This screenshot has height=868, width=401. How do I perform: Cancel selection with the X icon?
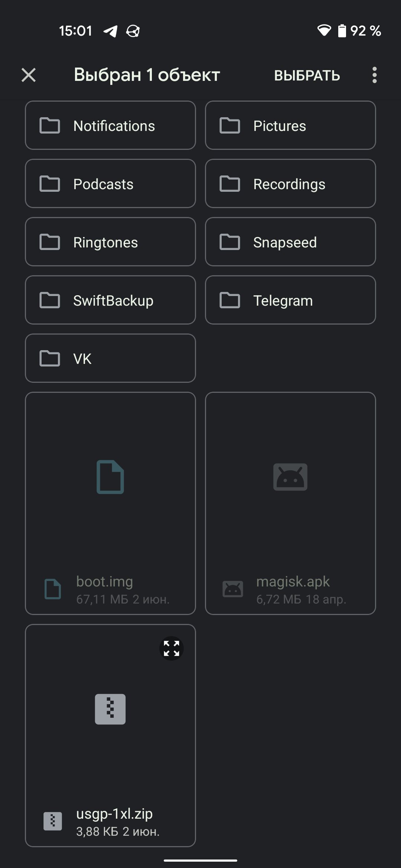tap(29, 75)
